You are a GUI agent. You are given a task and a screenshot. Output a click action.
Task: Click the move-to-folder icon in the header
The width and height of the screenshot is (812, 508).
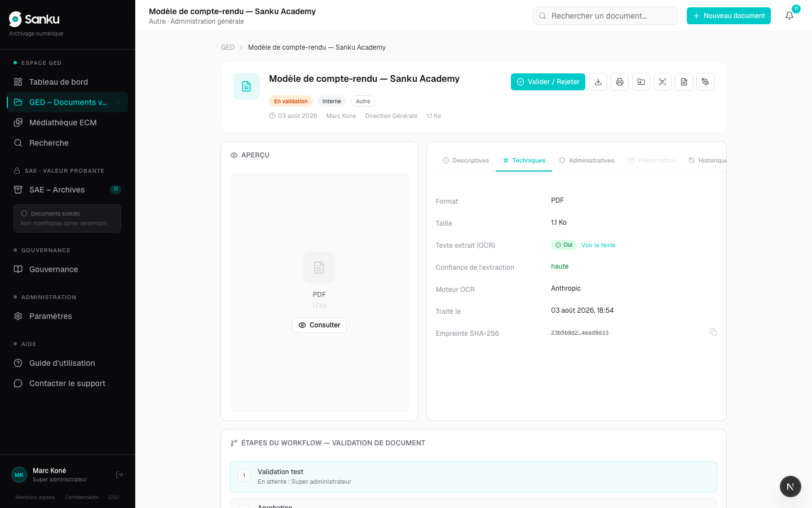point(641,82)
